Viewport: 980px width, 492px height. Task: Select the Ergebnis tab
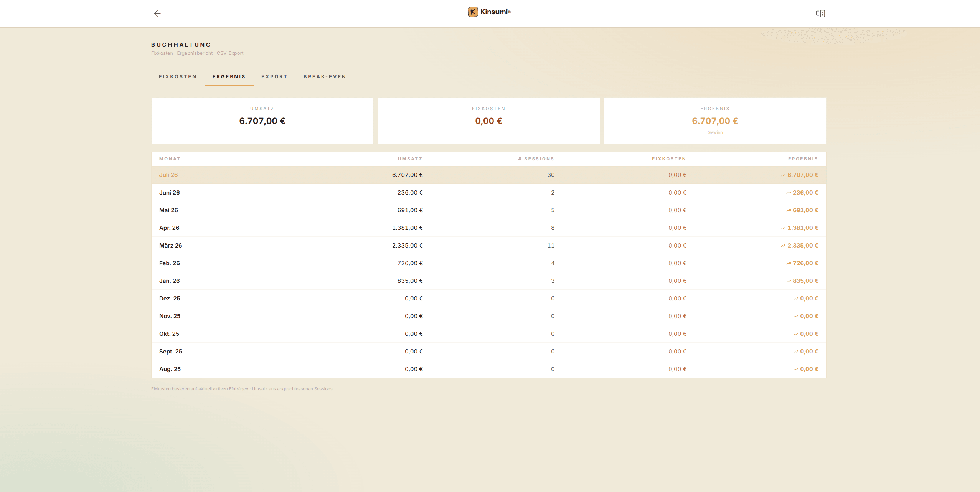click(229, 77)
